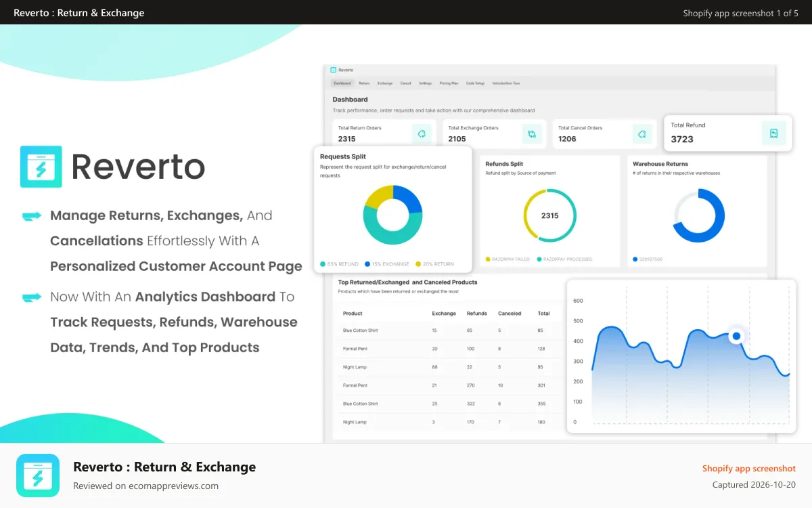Image resolution: width=812 pixels, height=508 pixels.
Task: Click the Formal Pent row with total 301
Action: click(x=449, y=385)
